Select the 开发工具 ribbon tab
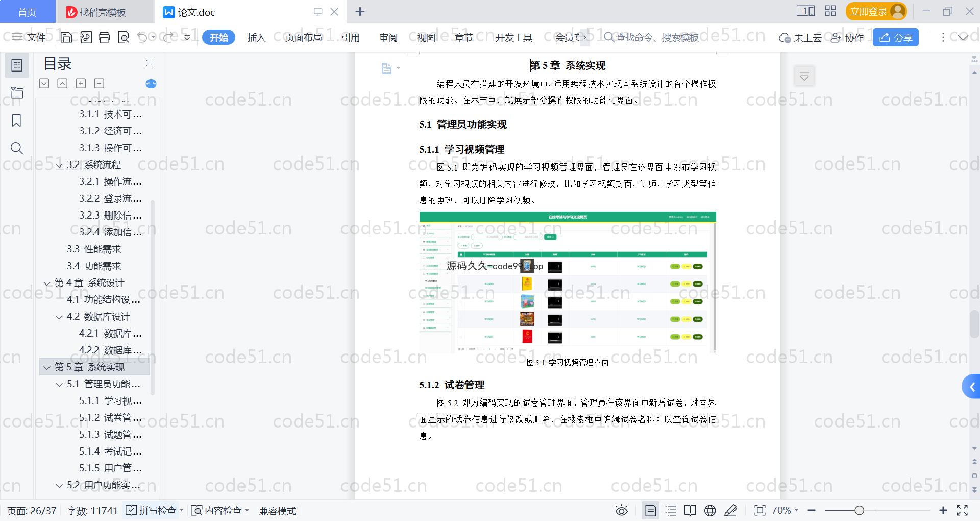Screen dimensions: 980x521 coord(513,37)
